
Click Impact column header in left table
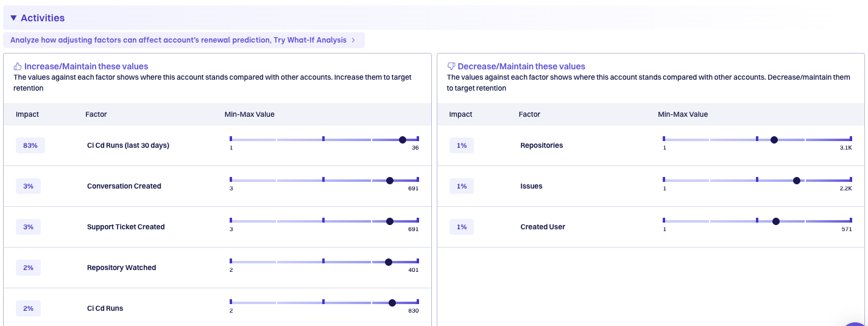27,114
